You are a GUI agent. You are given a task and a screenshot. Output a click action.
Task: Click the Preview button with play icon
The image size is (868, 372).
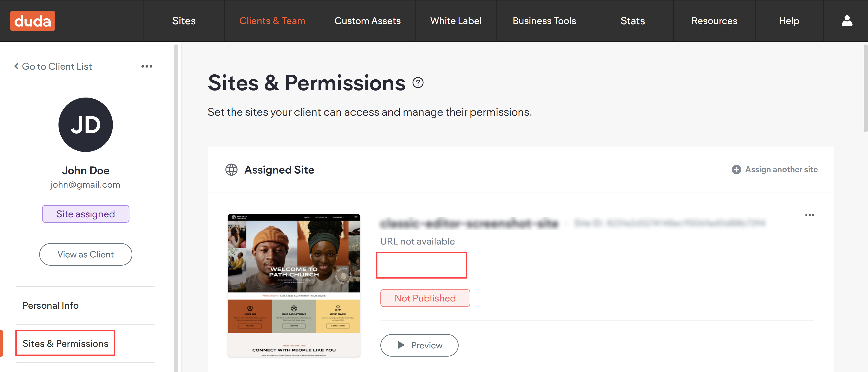tap(419, 345)
